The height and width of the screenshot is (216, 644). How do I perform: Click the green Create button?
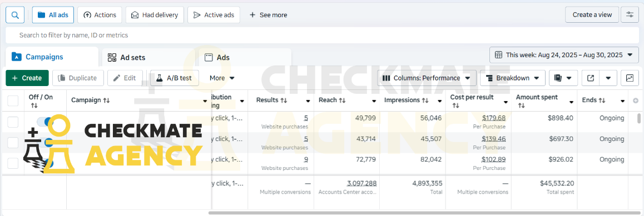tap(27, 78)
